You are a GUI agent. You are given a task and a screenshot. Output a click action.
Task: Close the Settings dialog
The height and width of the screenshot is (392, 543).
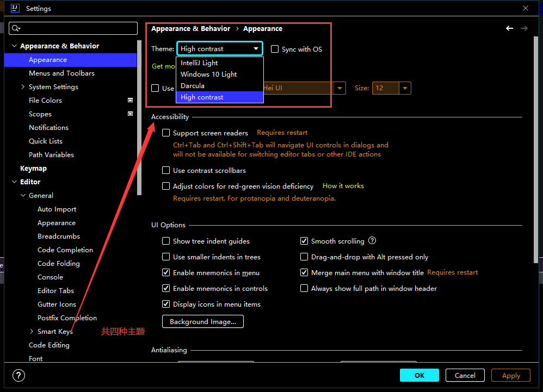click(x=526, y=8)
